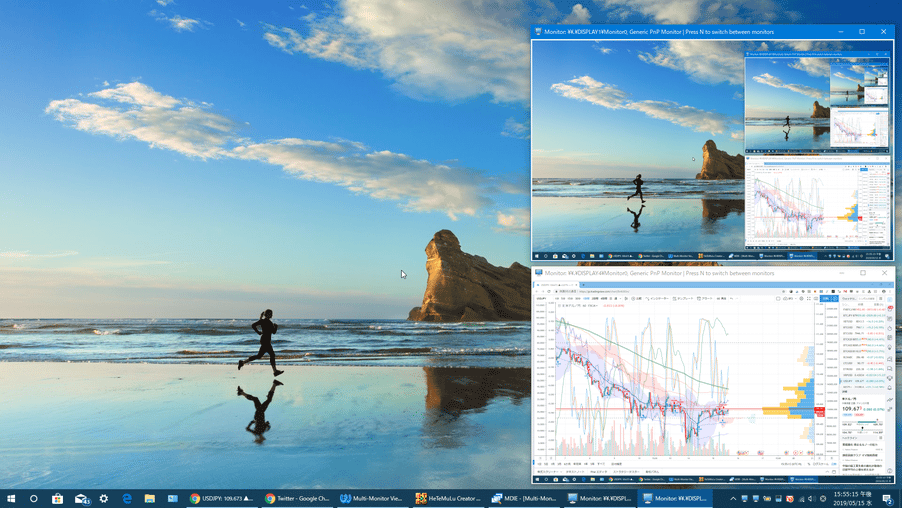Open Mail app with 43 badge

tap(82, 499)
